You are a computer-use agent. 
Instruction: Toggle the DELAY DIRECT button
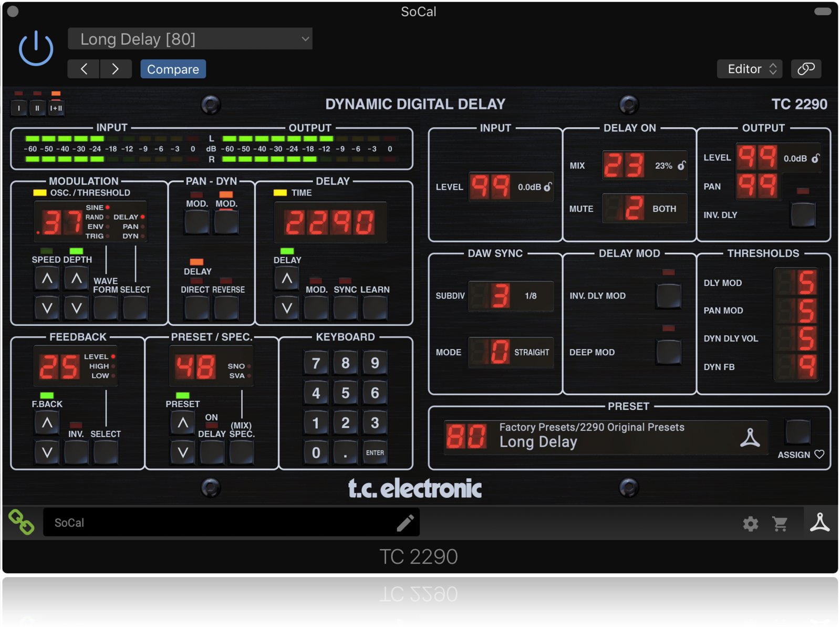coord(197,308)
